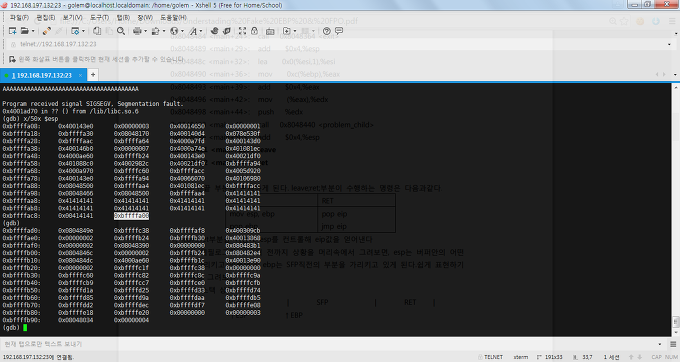This screenshot has width=680, height=362.
Task: Click the Xmanager leaf icon
Action: pos(226,31)
